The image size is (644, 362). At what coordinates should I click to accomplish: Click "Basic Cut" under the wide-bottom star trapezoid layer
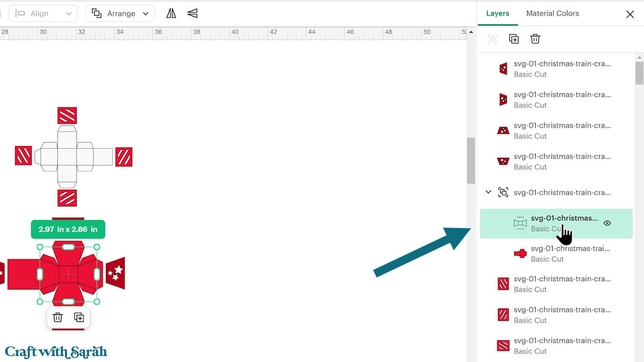[530, 136]
